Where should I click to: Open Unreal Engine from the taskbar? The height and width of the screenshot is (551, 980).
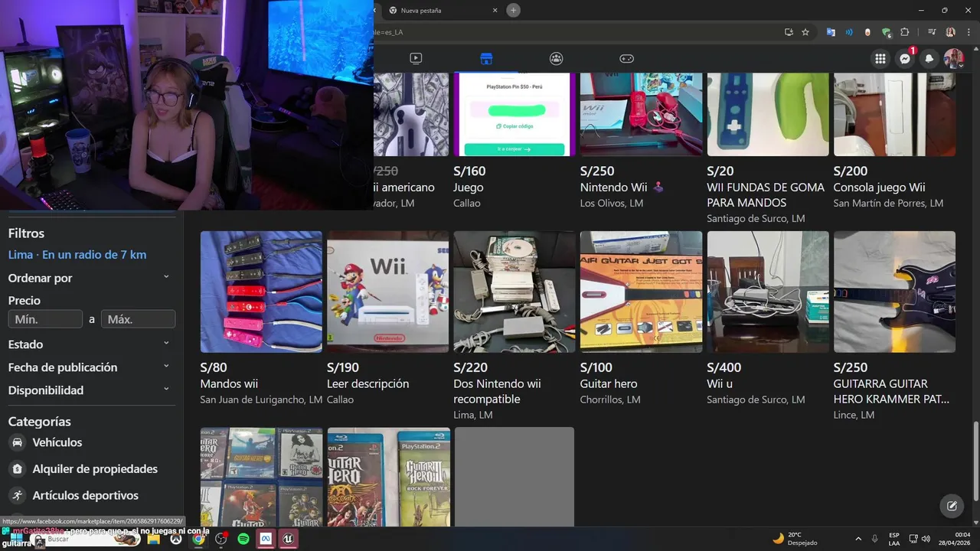288,539
